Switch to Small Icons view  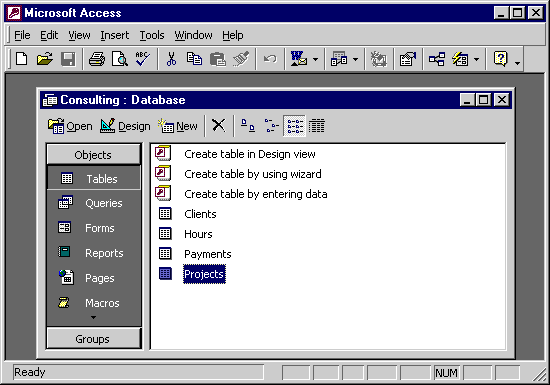click(x=271, y=125)
